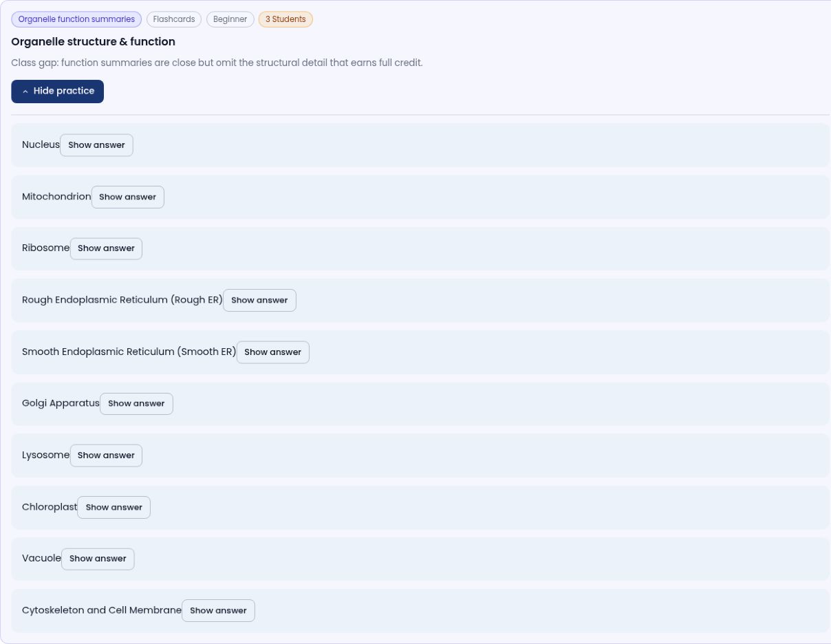Reveal the Chloroplast answer
Viewport: 831px width, 644px height.
pos(114,507)
